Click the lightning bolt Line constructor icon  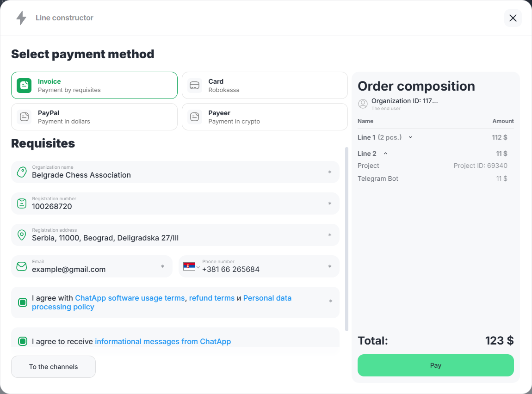(21, 18)
